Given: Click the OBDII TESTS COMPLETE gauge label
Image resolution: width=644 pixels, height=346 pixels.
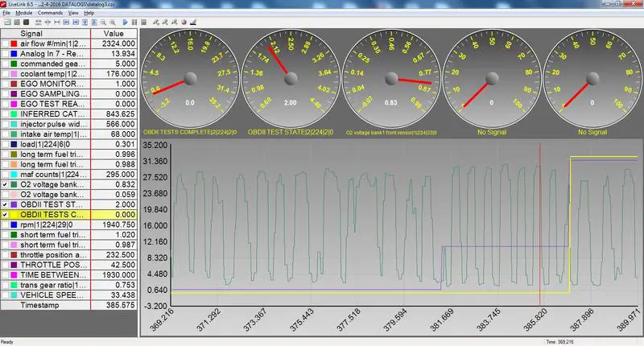Looking at the screenshot, I should pos(190,132).
